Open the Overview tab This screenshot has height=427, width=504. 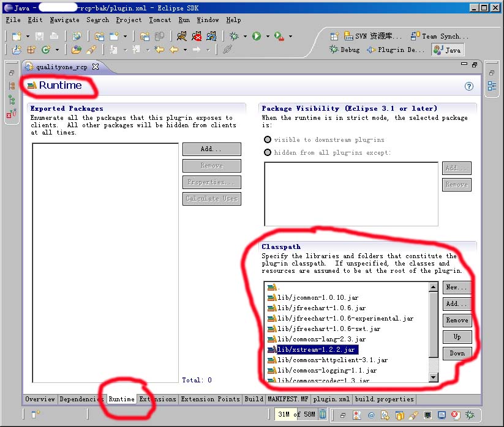[x=40, y=399]
